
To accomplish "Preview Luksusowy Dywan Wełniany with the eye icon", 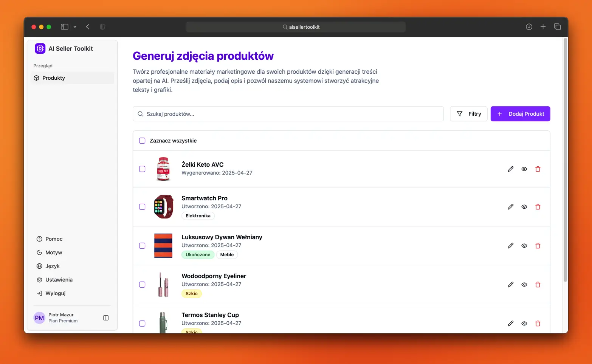I will tap(524, 246).
